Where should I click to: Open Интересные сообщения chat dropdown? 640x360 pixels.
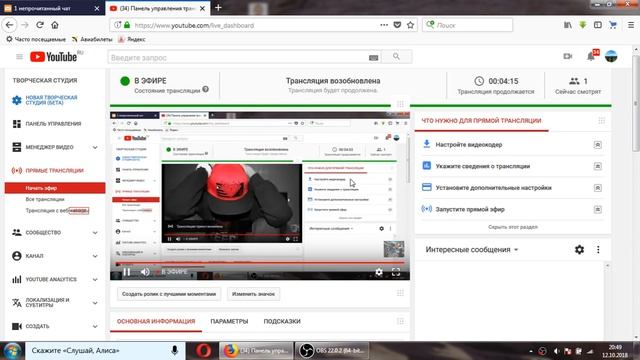coord(472,249)
